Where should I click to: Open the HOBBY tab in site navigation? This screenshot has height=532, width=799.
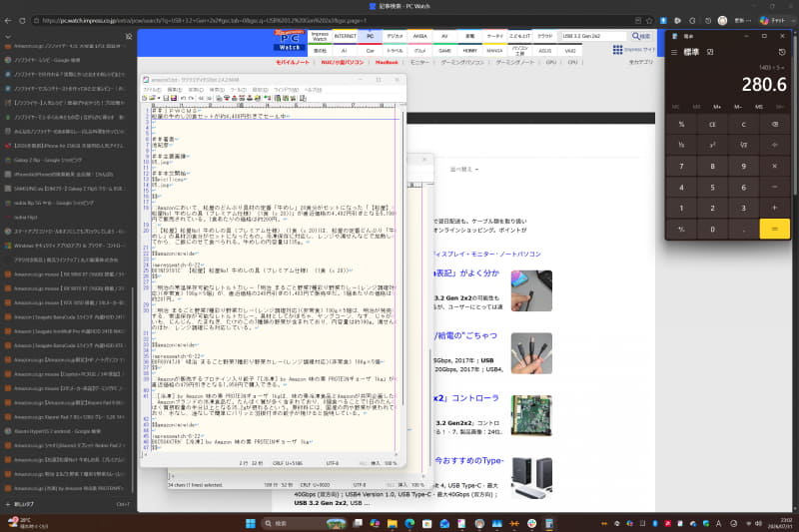tap(469, 51)
